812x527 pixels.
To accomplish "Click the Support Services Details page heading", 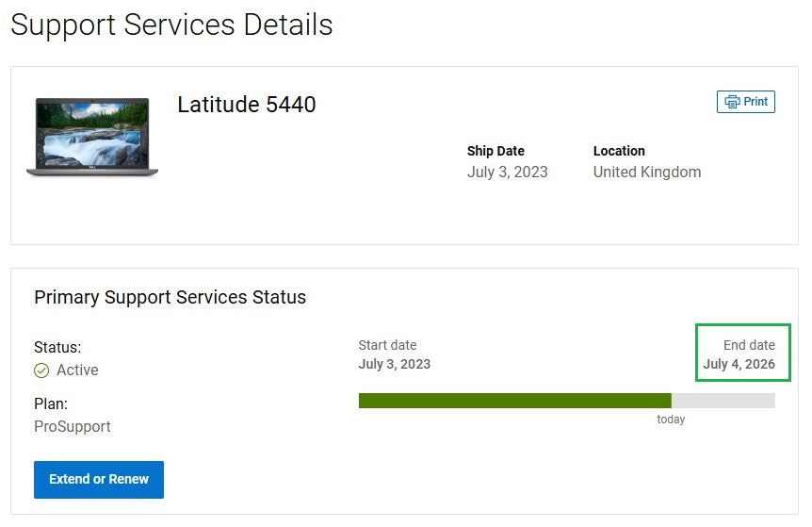I will point(171,25).
